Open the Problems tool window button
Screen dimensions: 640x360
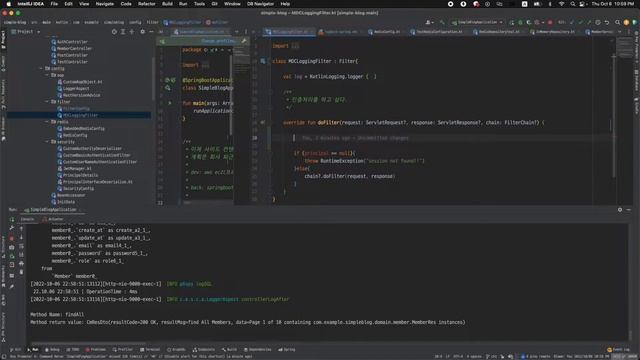pos(96,349)
